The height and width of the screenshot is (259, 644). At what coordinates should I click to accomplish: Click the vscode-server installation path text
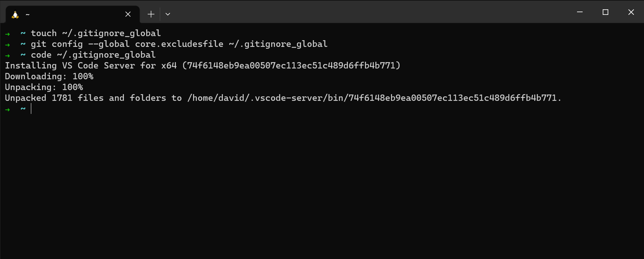(372, 98)
